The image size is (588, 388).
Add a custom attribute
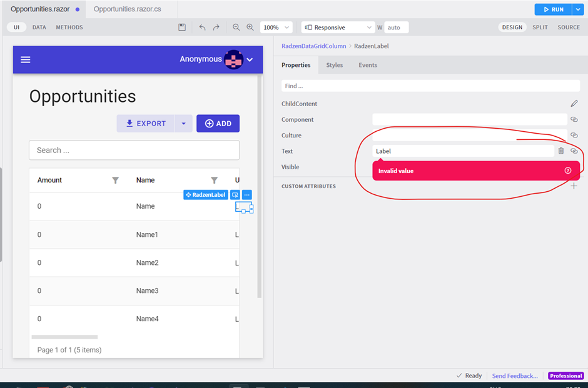pos(574,186)
